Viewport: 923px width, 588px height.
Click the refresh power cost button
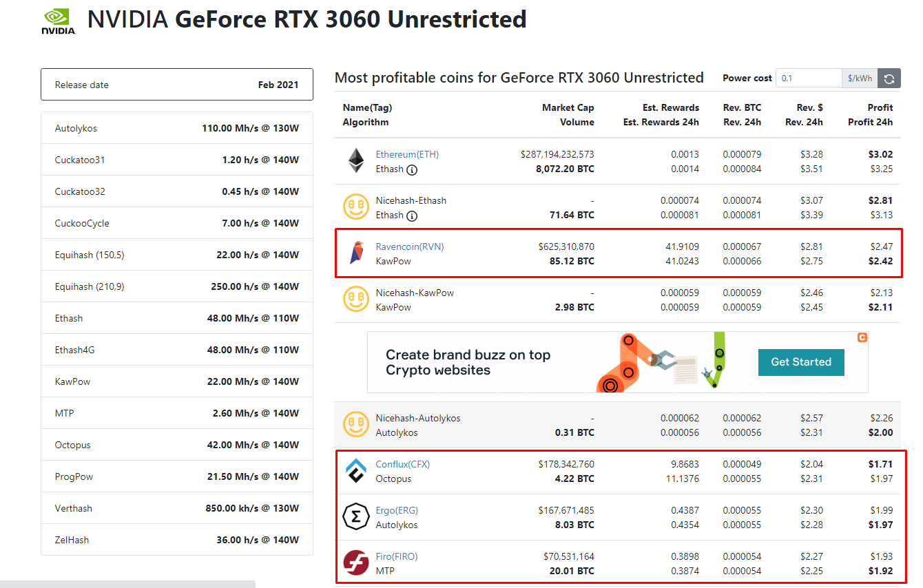pos(889,78)
